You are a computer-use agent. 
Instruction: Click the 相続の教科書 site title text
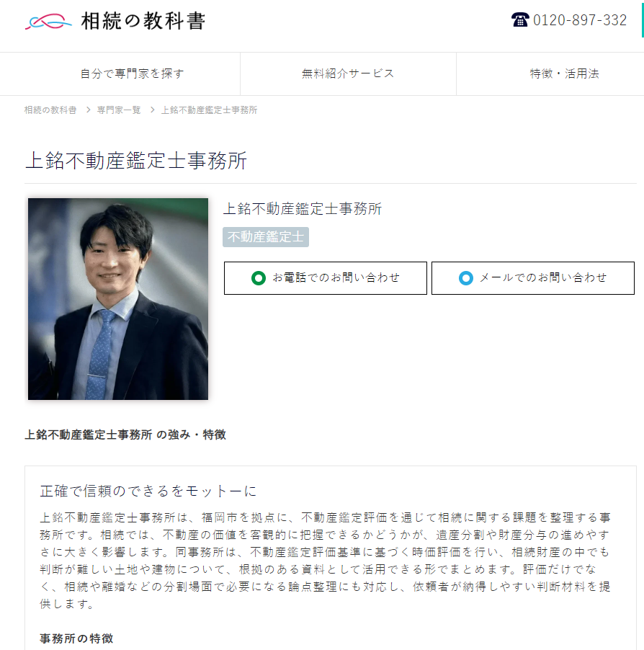pyautogui.click(x=143, y=21)
